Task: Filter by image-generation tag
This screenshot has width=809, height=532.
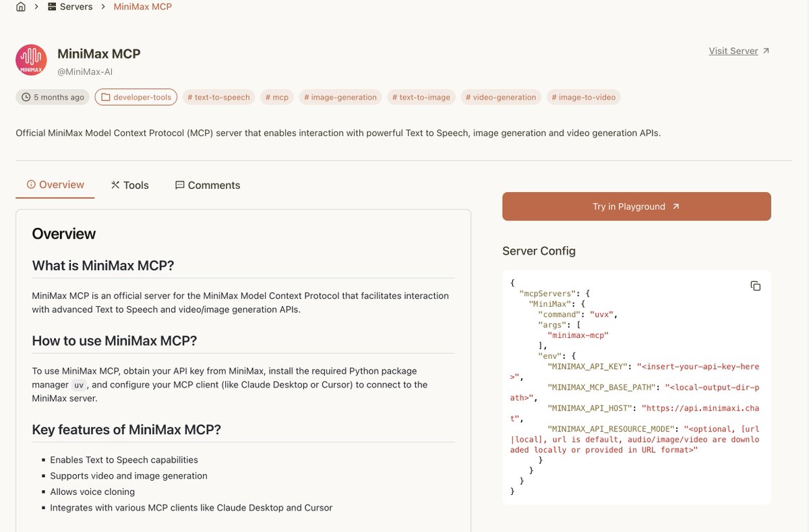Action: pyautogui.click(x=340, y=97)
